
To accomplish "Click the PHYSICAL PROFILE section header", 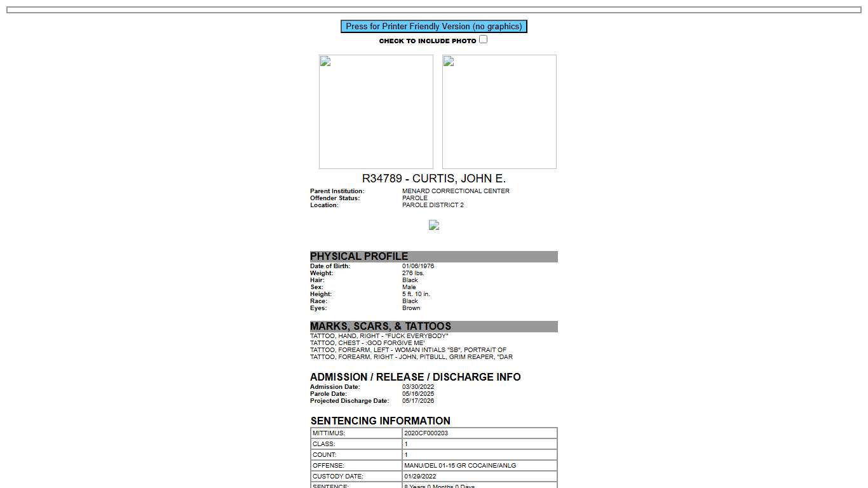I will click(x=359, y=256).
